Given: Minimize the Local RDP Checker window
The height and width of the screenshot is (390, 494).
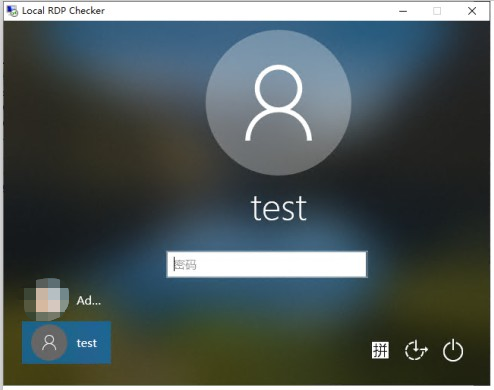Looking at the screenshot, I should coord(403,11).
